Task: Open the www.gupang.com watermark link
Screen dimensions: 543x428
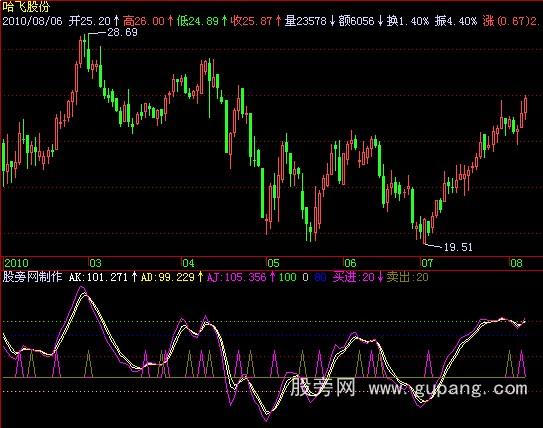Action: (x=448, y=389)
